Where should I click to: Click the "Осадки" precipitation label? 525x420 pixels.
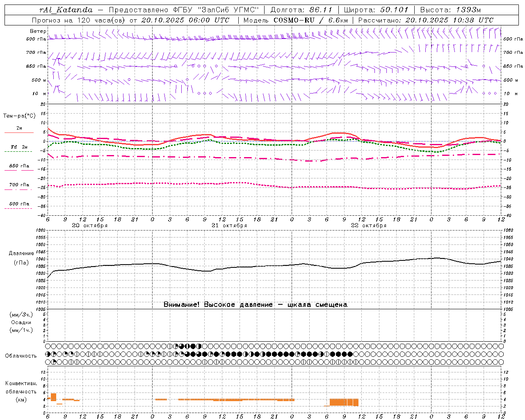click(21, 322)
